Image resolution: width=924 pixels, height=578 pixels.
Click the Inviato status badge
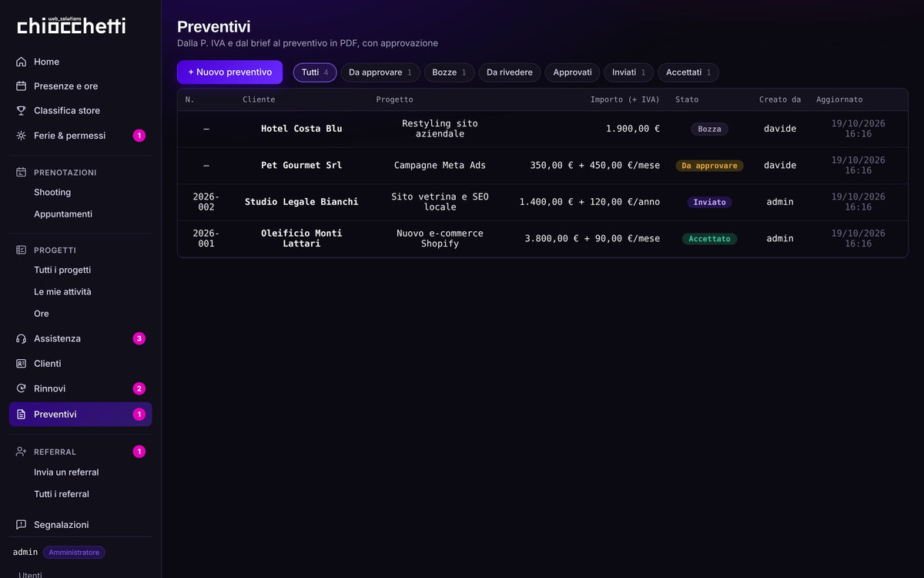(709, 202)
